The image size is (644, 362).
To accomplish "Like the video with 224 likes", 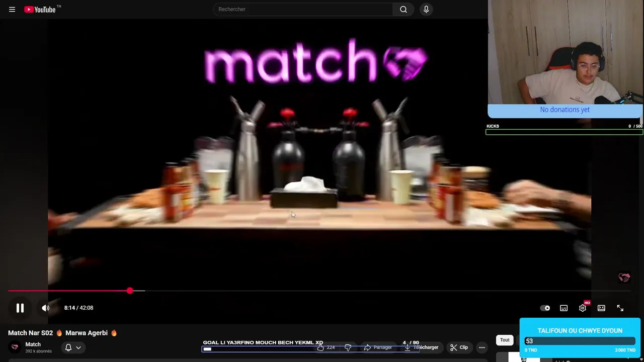I will 326,347.
